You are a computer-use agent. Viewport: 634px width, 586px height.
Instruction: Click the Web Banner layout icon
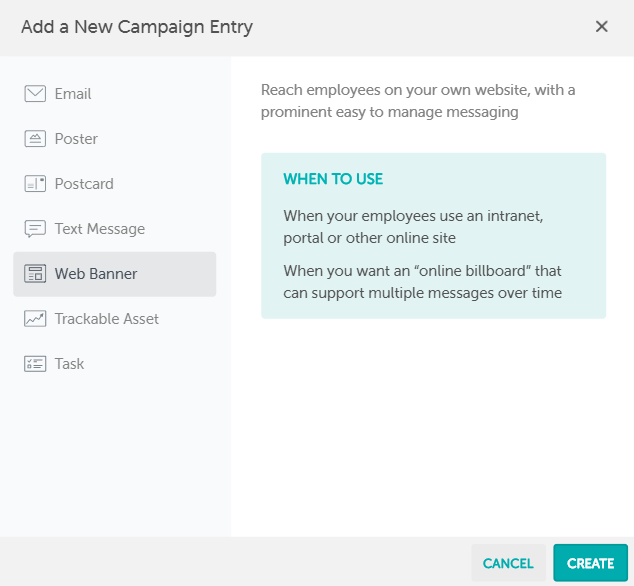[35, 274]
